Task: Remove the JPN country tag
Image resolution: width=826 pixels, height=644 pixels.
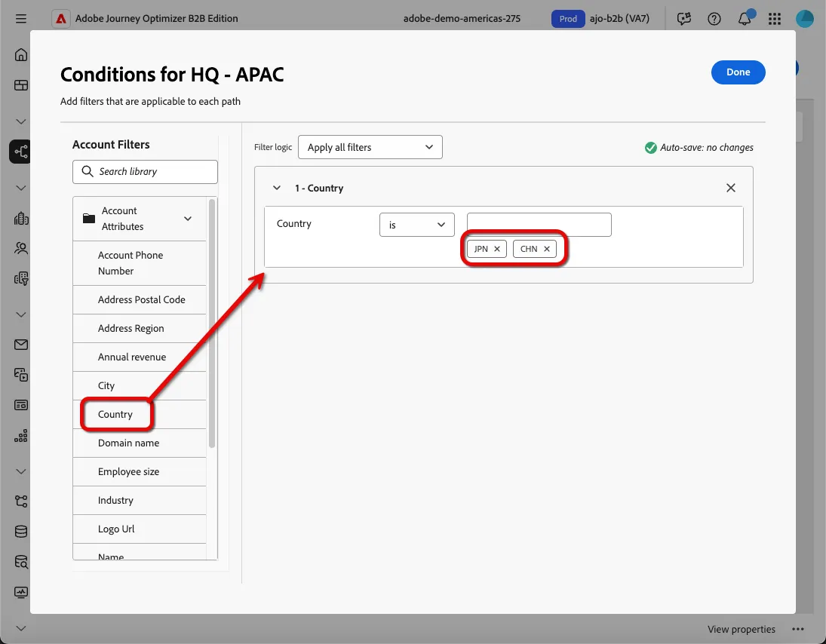Action: (x=497, y=249)
